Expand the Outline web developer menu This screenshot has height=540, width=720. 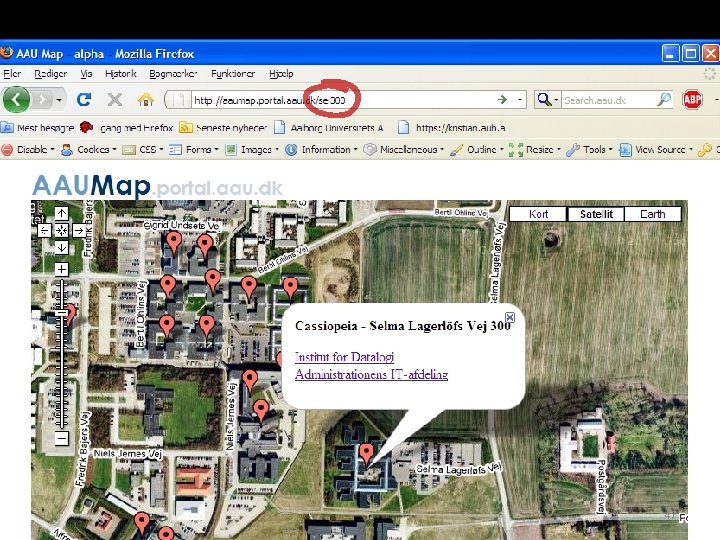[477, 150]
